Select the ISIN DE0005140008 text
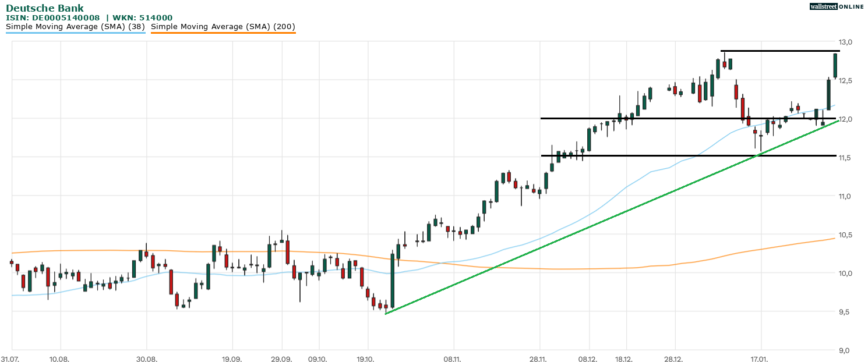This screenshot has height=362, width=868. [x=53, y=18]
